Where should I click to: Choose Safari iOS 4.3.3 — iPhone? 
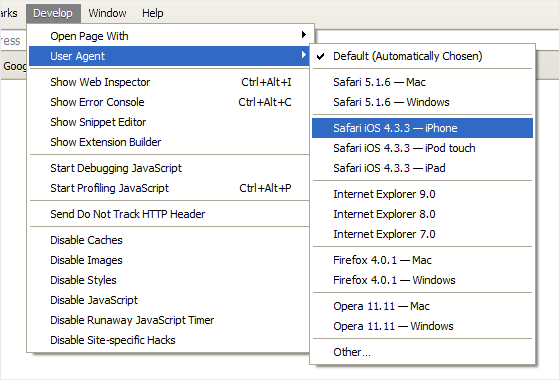click(x=422, y=128)
